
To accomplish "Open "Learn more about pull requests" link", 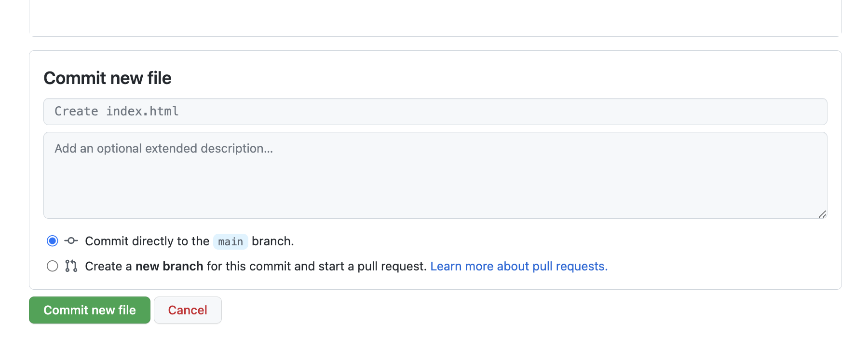I will tap(518, 266).
